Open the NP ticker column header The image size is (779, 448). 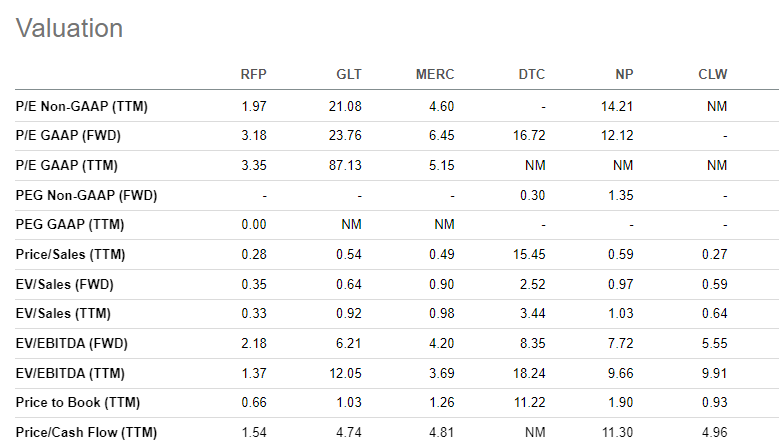point(624,75)
